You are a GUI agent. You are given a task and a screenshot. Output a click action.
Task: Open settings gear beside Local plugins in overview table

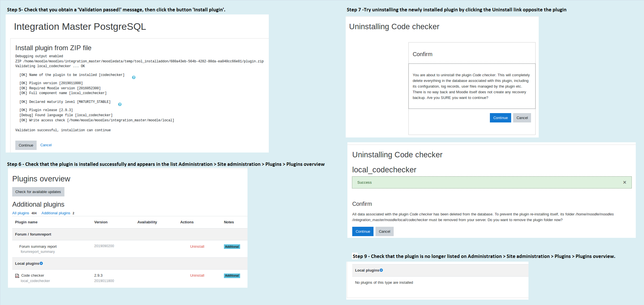click(41, 263)
